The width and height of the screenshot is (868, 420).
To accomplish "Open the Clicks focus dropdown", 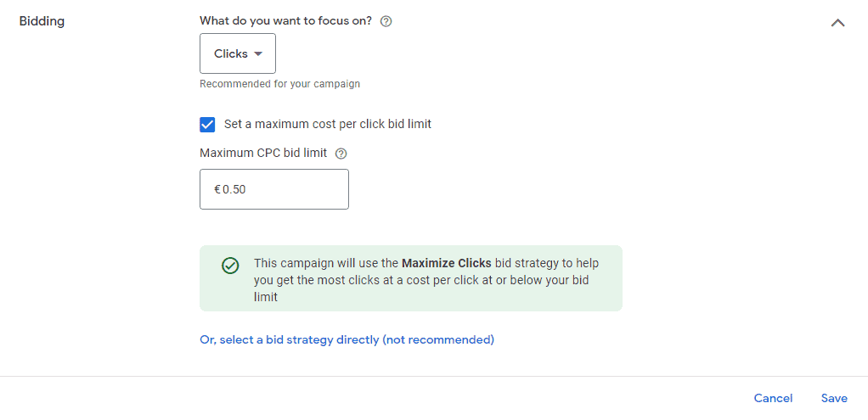I will click(x=238, y=53).
